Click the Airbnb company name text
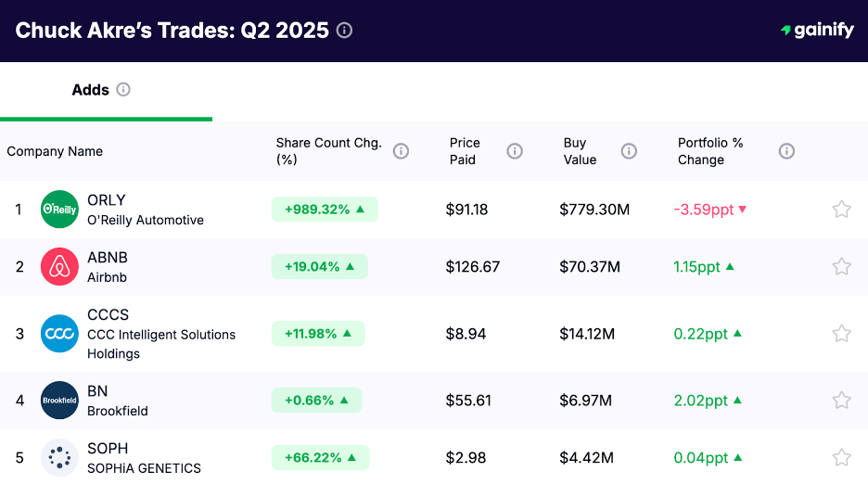 point(107,277)
